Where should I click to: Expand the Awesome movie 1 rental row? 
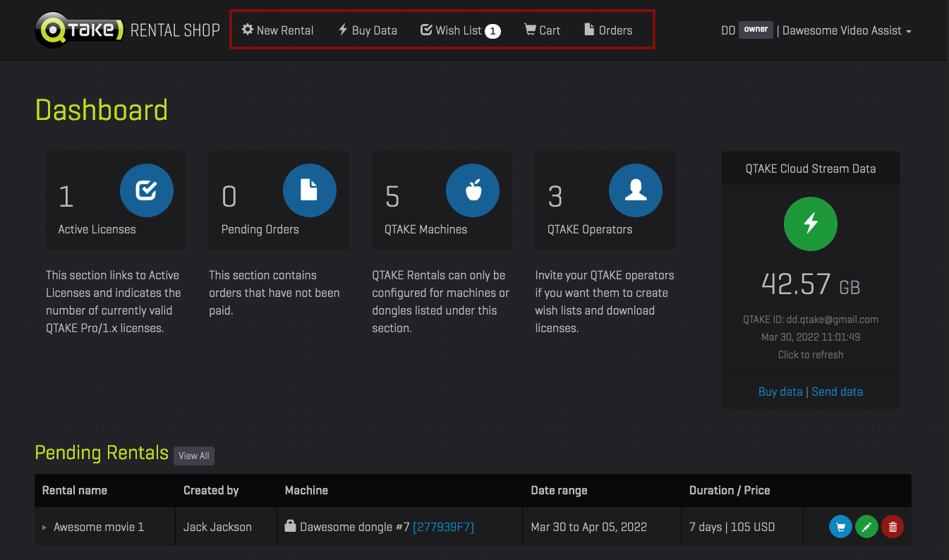point(44,527)
